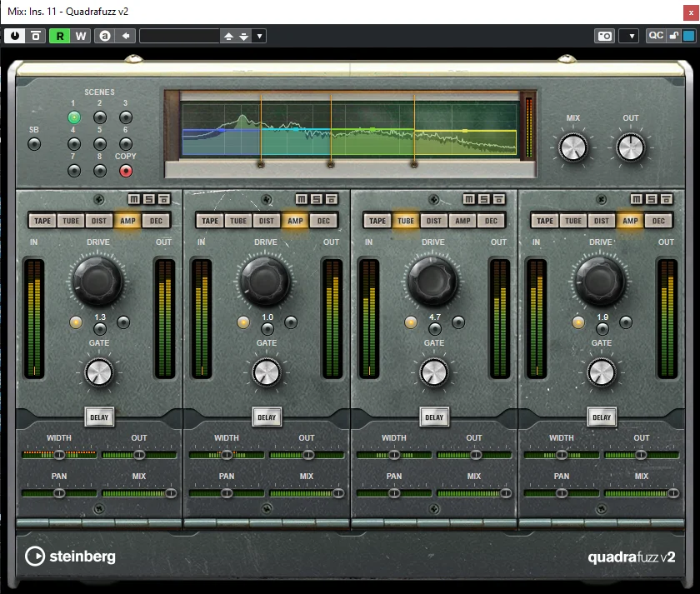Load the next preset with the down arrow
This screenshot has height=594, width=700.
pyautogui.click(x=243, y=36)
